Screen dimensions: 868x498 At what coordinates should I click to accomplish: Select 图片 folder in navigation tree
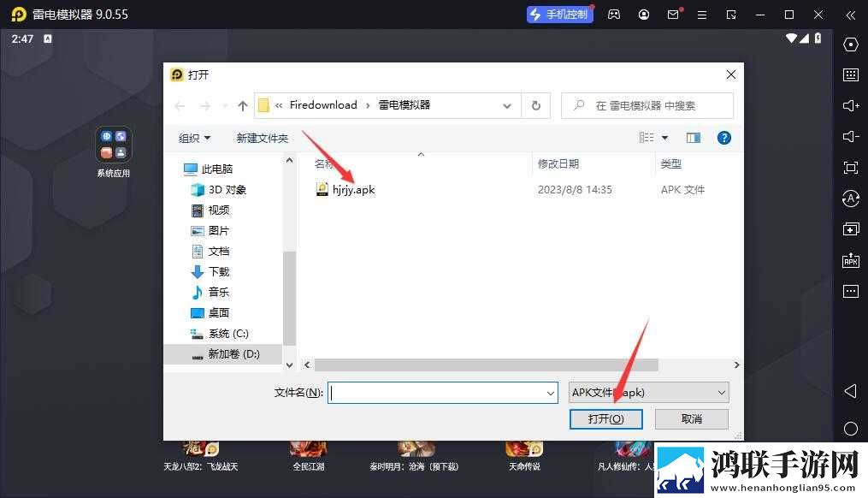click(x=210, y=230)
